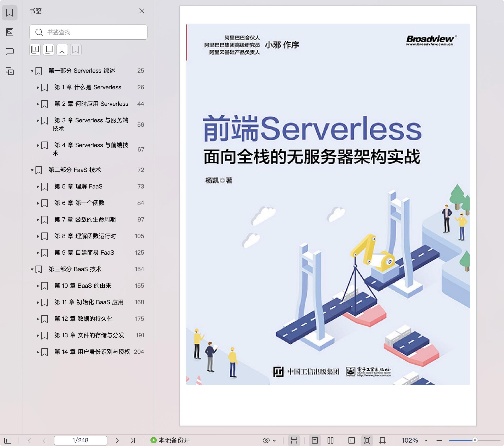Go to previous page arrow

tap(44, 440)
